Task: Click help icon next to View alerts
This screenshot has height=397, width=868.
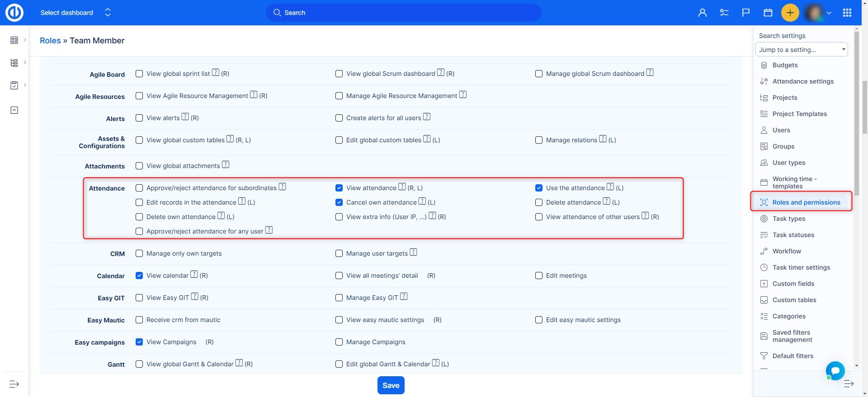Action: (185, 117)
